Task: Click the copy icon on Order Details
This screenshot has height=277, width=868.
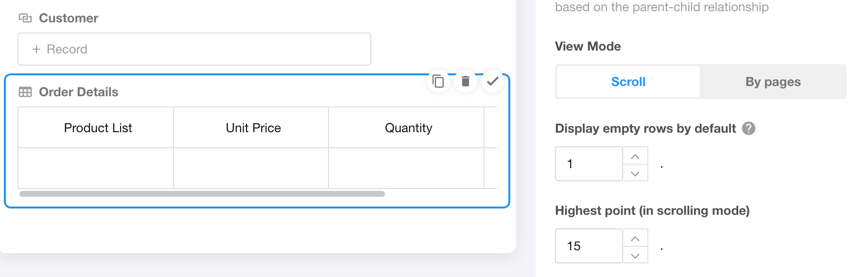Action: coord(438,81)
